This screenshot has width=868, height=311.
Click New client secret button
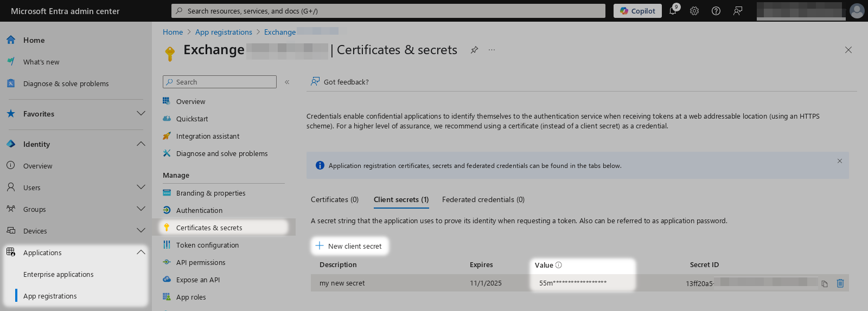point(350,246)
